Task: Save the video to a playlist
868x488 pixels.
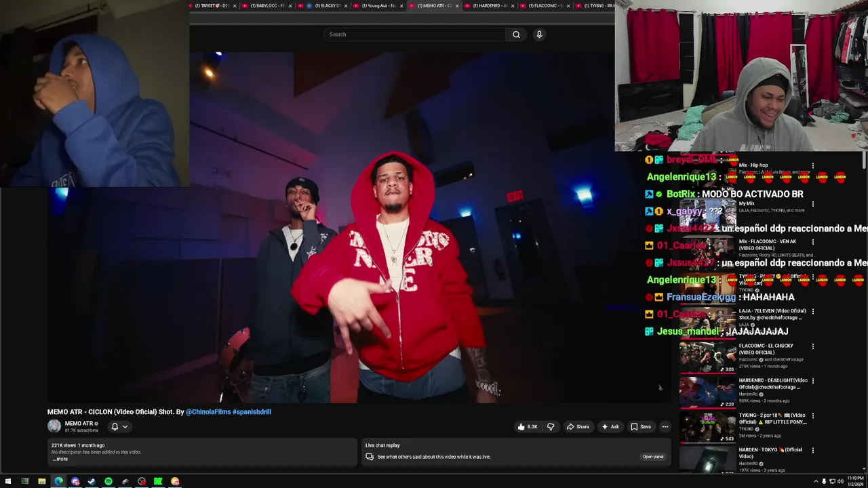Action: point(640,426)
